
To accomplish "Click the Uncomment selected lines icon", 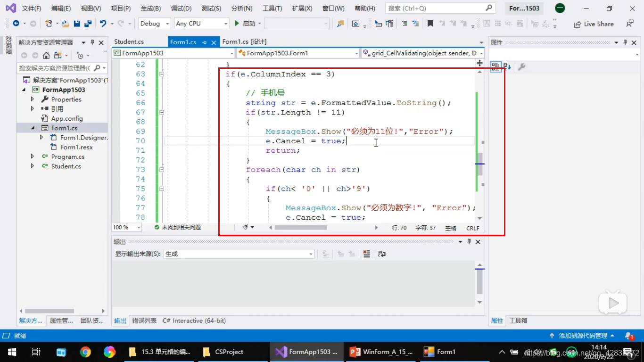I will [x=415, y=24].
